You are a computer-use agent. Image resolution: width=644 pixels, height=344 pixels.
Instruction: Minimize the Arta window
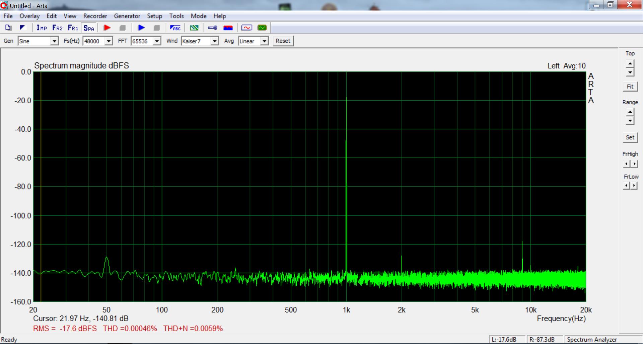(x=596, y=5)
